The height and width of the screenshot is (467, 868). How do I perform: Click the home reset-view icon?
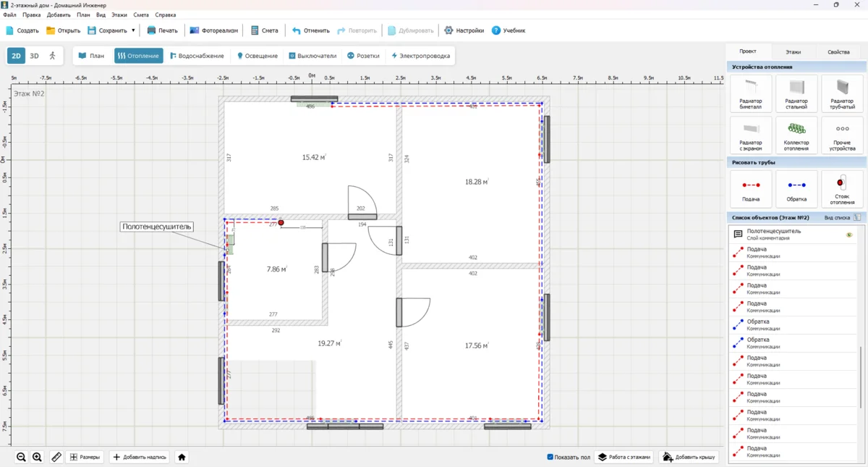[x=182, y=457]
